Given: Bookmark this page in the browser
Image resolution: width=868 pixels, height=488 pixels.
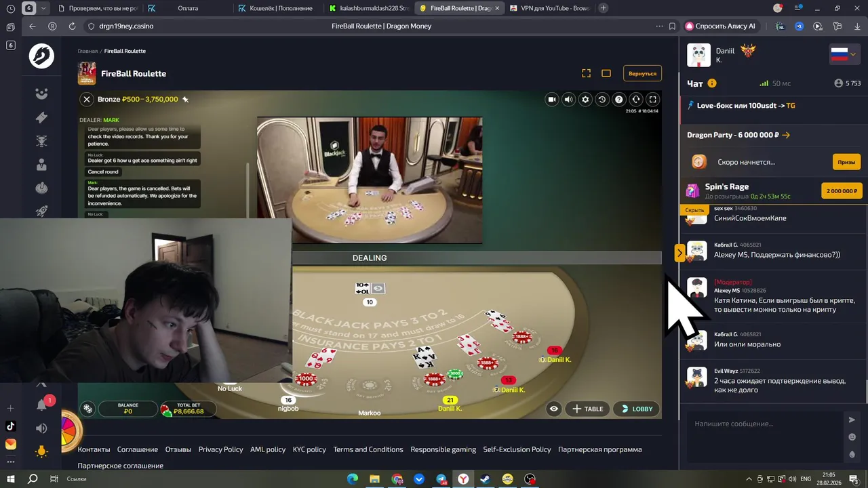Looking at the screenshot, I should pyautogui.click(x=672, y=26).
